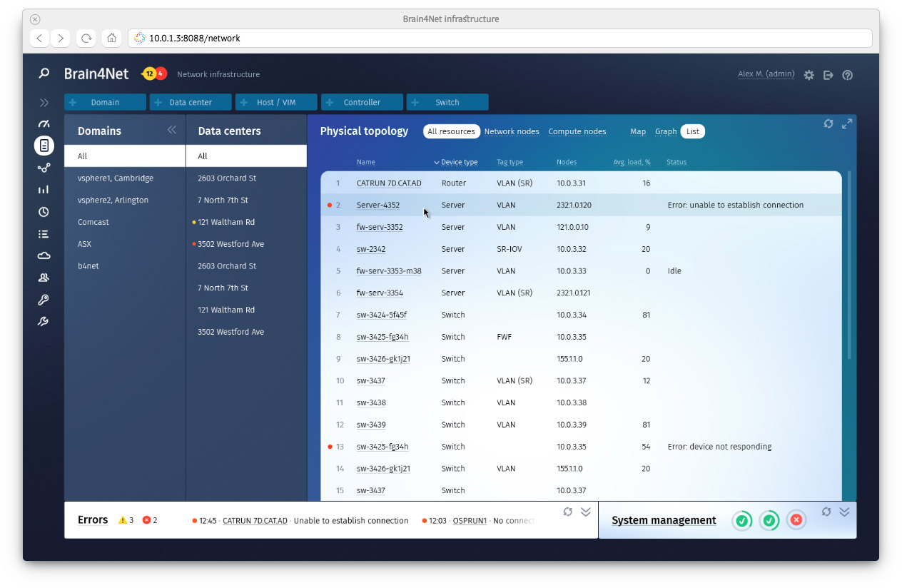Collapse the Domains panel with double chevron
This screenshot has height=588, width=902.
pyautogui.click(x=171, y=130)
